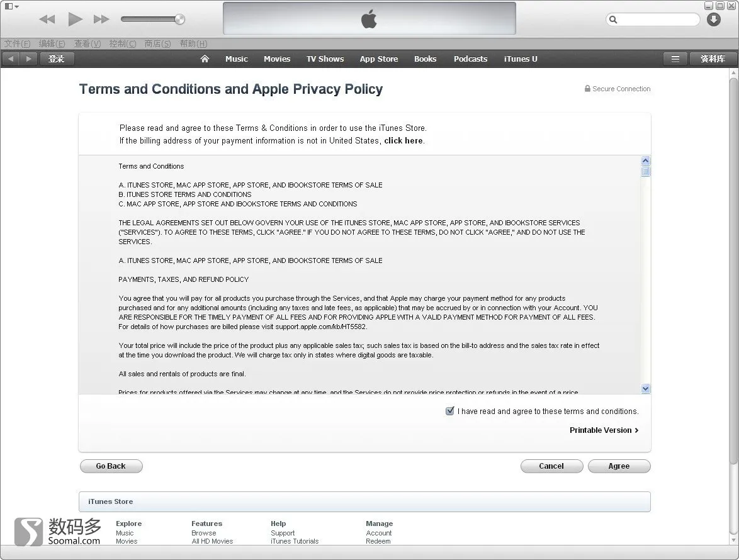Click 'All sales and rentals of products are final.'
739x560 pixels.
182,374
